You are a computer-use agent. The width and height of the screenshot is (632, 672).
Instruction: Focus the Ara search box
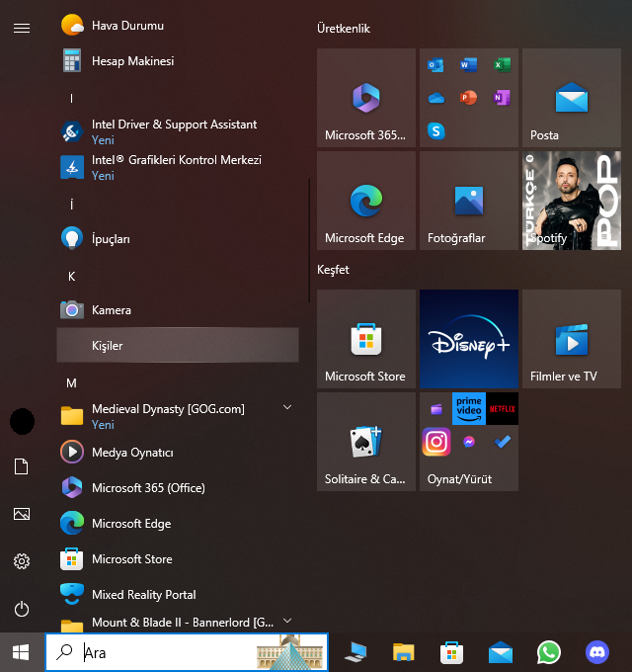[187, 652]
